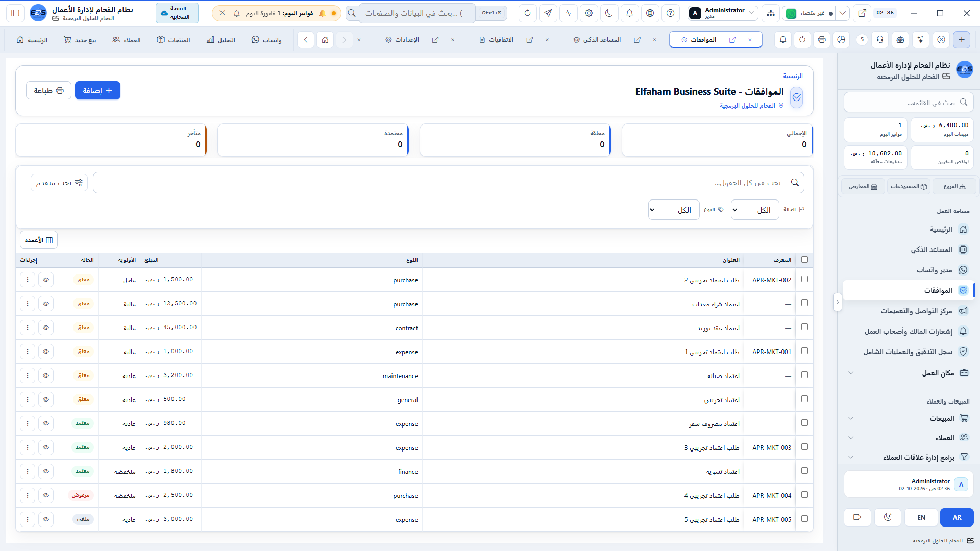Dismiss today's invoices notification with X
The height and width of the screenshot is (551, 980).
223,13
